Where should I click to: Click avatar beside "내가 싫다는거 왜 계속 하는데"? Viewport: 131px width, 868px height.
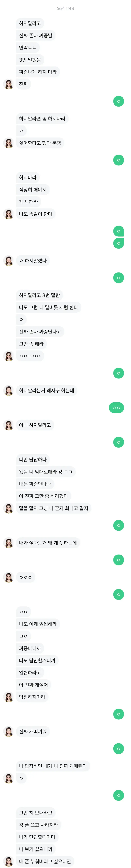tap(8, 543)
